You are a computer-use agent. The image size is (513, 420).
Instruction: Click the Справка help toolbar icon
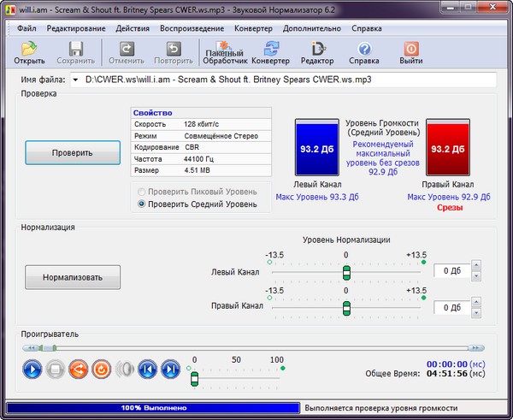(364, 53)
